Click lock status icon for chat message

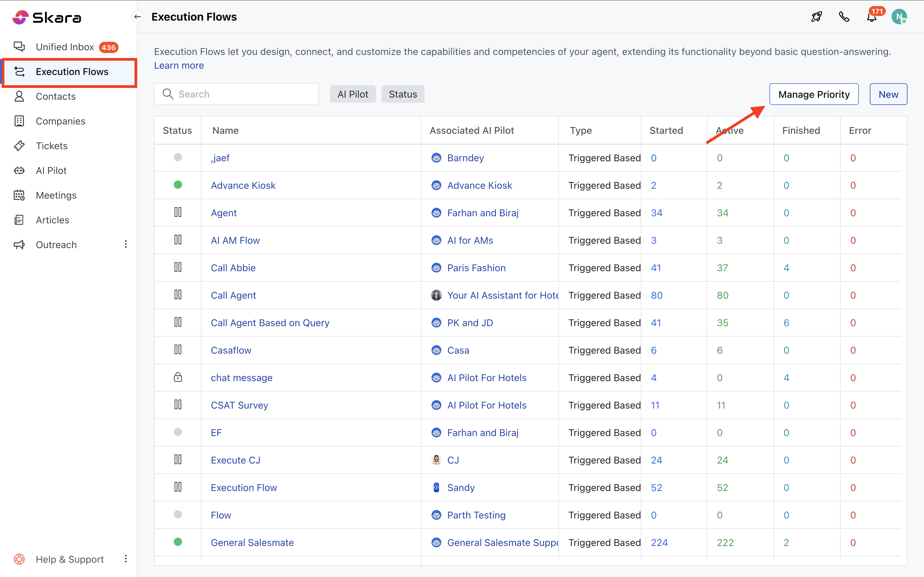(178, 378)
